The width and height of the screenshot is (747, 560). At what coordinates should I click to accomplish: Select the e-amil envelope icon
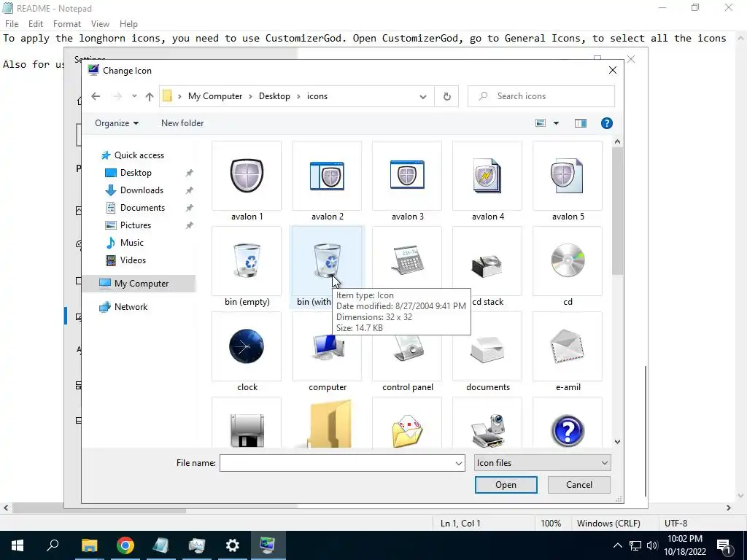click(x=568, y=352)
